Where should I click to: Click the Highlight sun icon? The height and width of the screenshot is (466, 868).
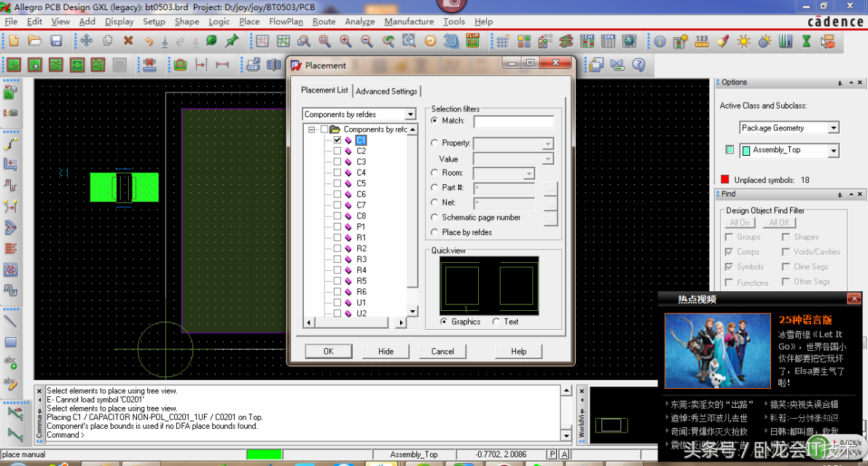click(x=744, y=42)
